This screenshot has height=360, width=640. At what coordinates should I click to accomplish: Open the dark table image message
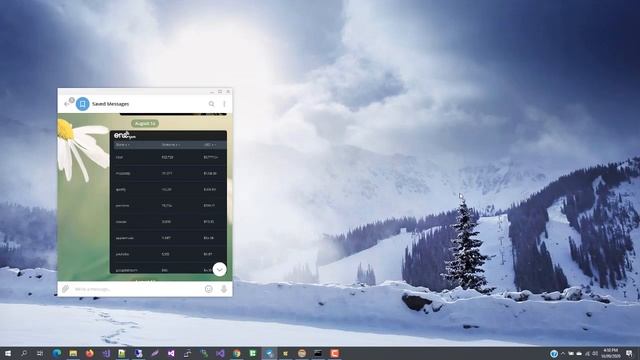(x=168, y=202)
